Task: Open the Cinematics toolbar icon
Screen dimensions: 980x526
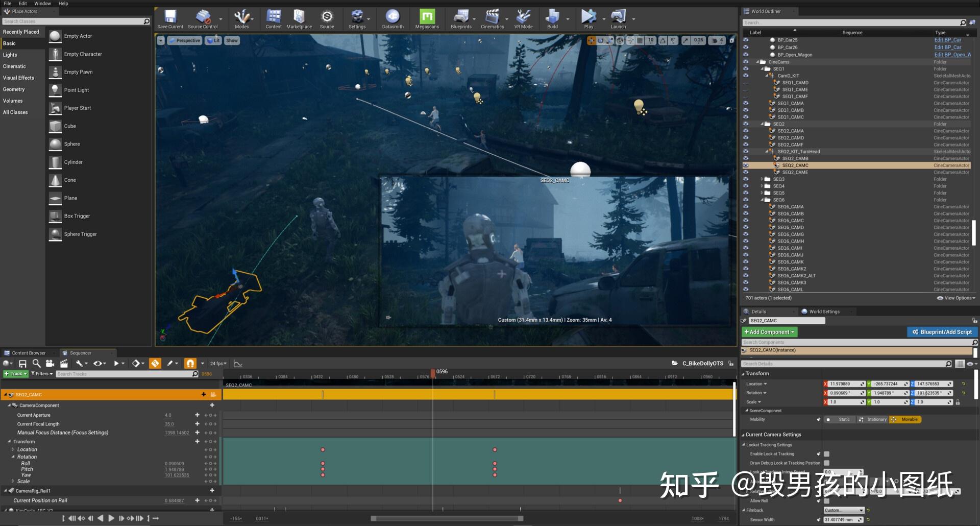Action: [492, 19]
